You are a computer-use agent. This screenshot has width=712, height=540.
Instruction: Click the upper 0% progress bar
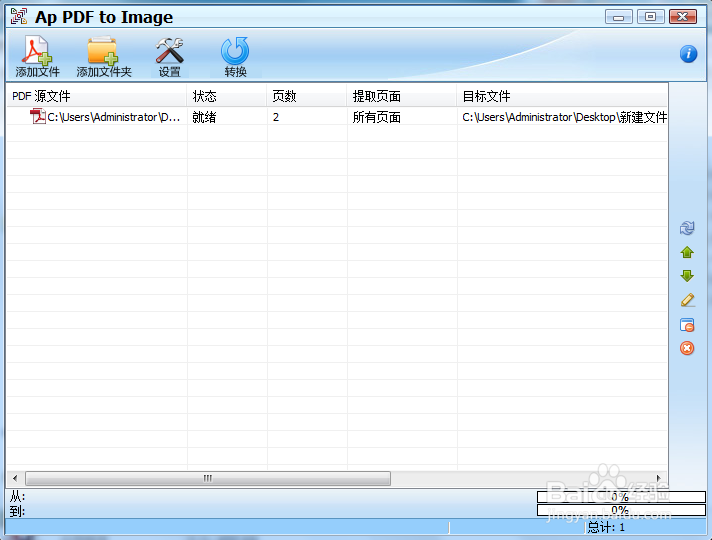tap(621, 497)
